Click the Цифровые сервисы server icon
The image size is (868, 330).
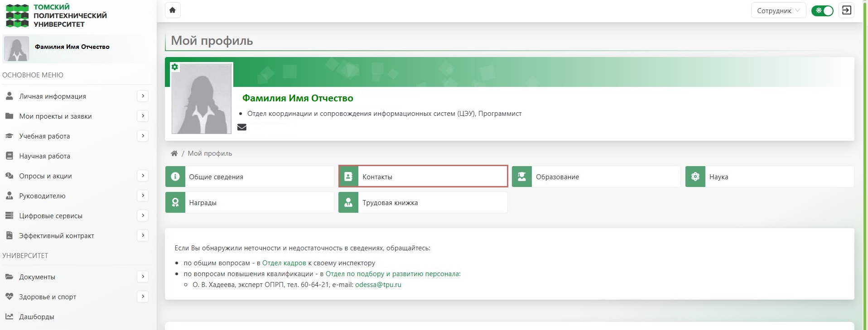(x=9, y=215)
